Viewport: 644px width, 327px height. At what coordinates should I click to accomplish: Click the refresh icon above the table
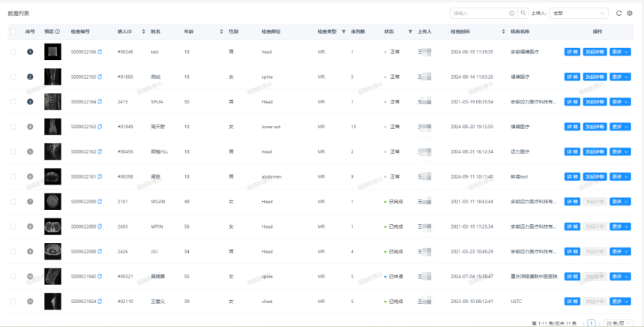click(x=619, y=13)
